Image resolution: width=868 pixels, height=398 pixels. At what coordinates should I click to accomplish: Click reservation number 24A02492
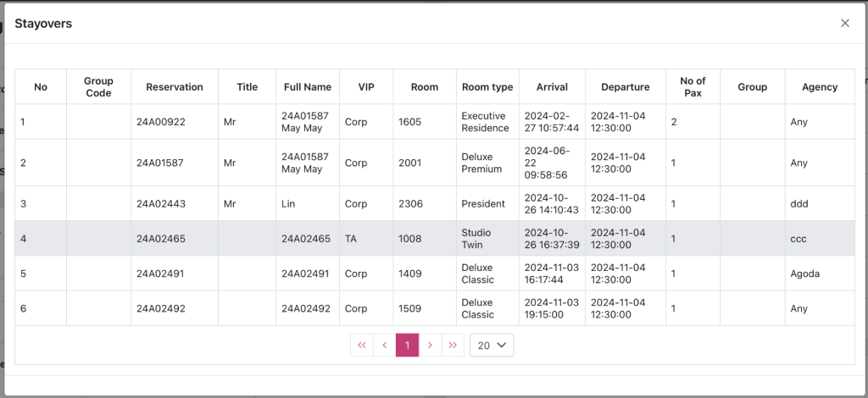pyautogui.click(x=160, y=308)
